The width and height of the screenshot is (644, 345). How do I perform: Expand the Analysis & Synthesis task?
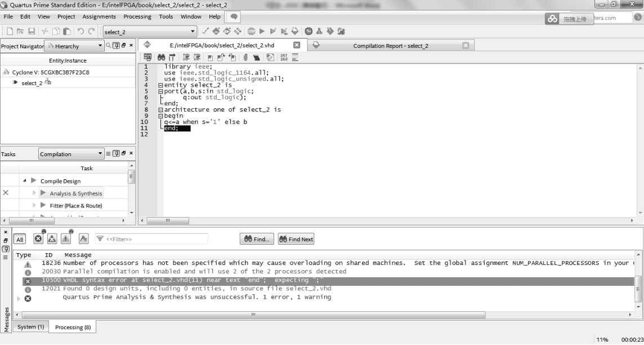click(x=34, y=193)
